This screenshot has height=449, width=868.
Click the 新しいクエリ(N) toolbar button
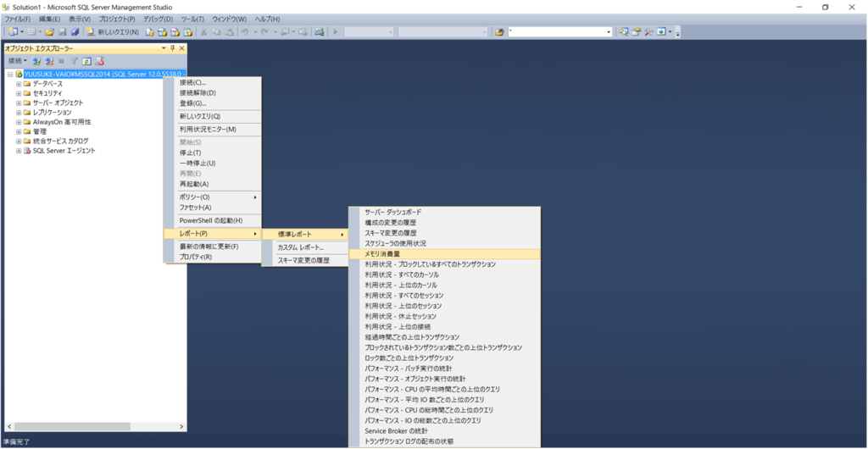pyautogui.click(x=113, y=32)
